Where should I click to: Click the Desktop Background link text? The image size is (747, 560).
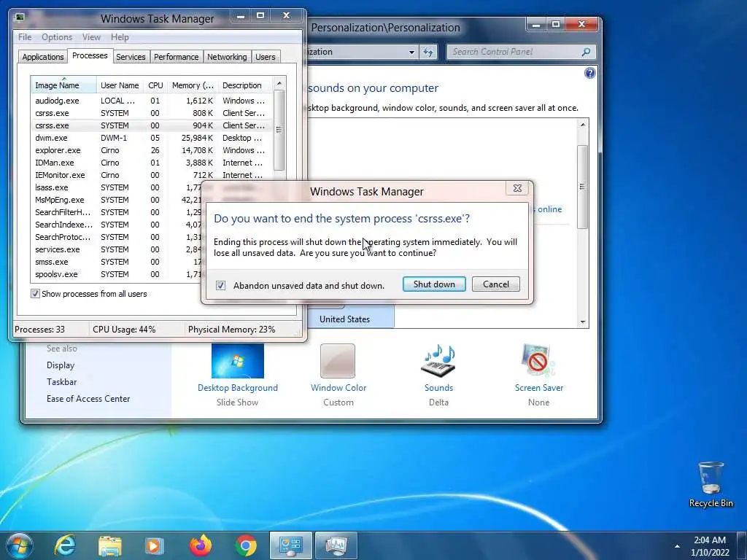click(x=238, y=388)
